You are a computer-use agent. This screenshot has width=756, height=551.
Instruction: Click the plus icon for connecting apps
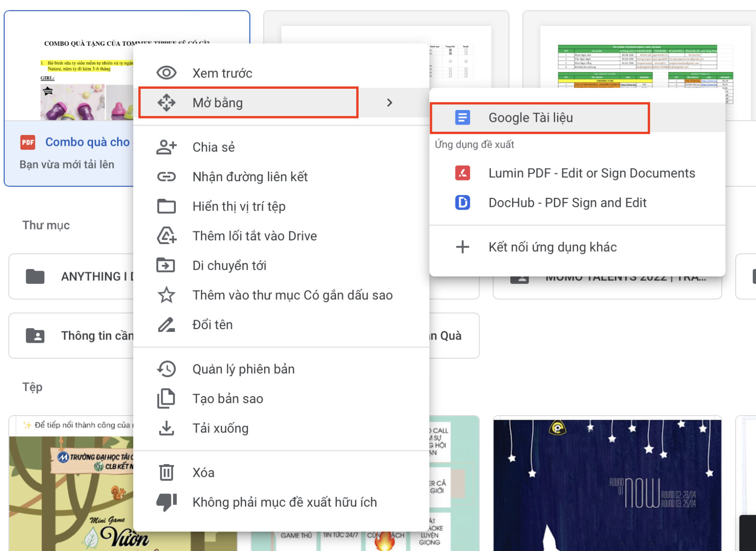coord(463,247)
